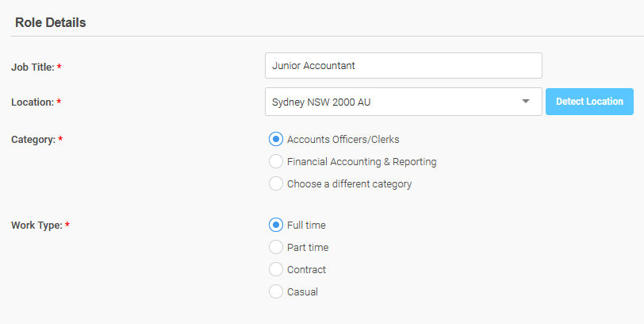The image size is (644, 324).
Task: Click the 'Sydney NSW 2000 AU' text
Action: pos(321,102)
